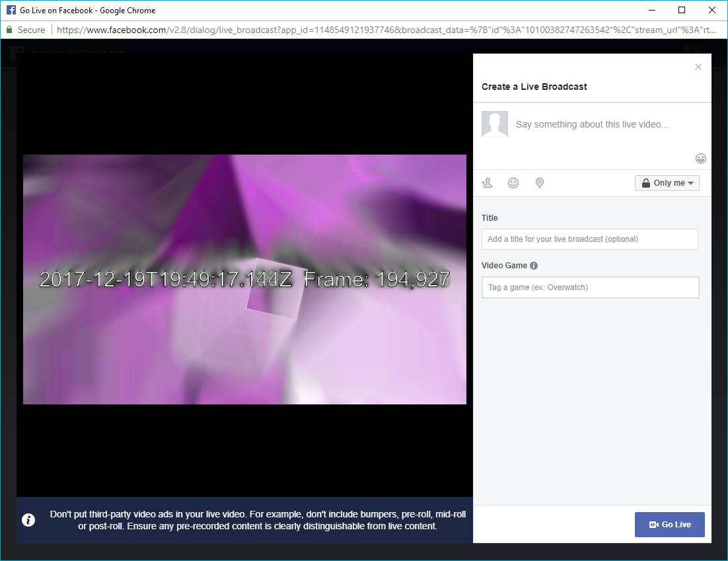
Task: Click the check-in location pin icon
Action: tap(540, 183)
